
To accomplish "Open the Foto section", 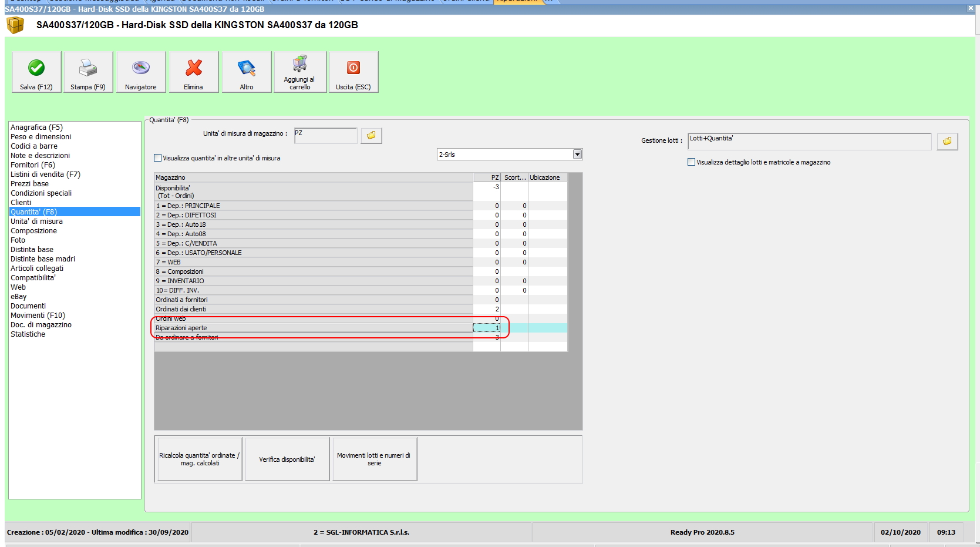I will pos(18,240).
